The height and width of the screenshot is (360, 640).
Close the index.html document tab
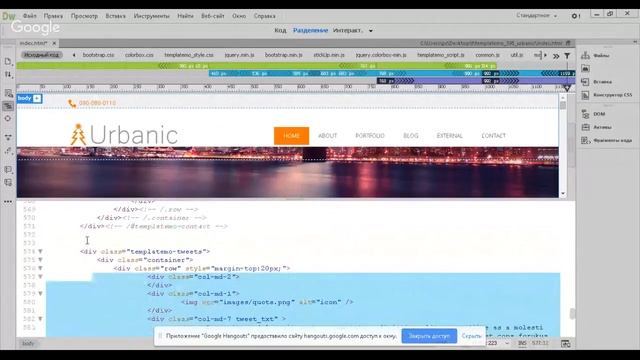coord(54,43)
